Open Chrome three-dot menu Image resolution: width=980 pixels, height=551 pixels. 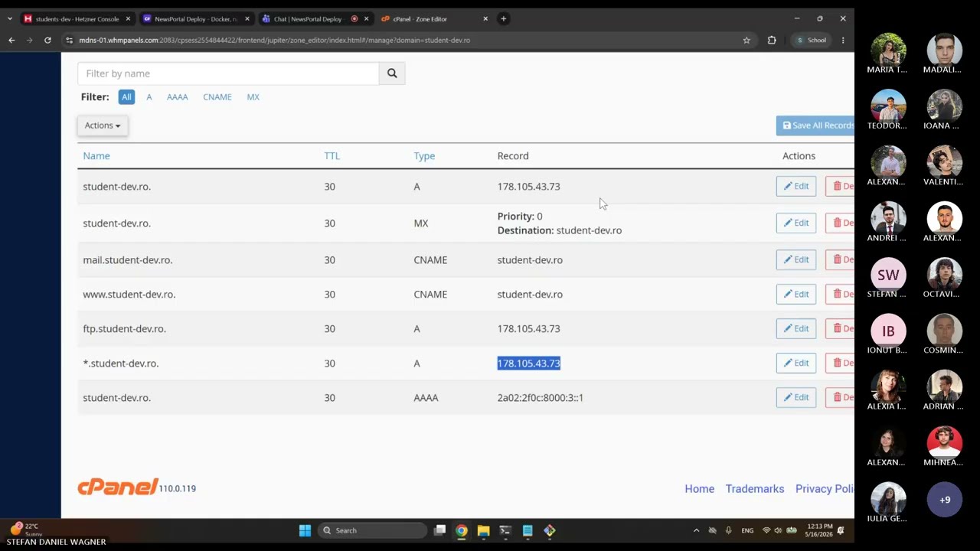coord(843,40)
